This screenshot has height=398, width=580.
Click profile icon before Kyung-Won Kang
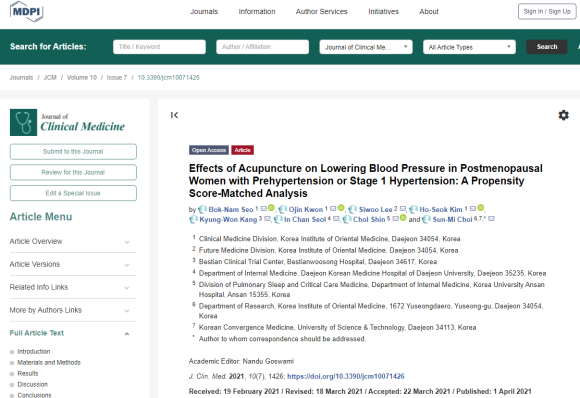point(193,220)
